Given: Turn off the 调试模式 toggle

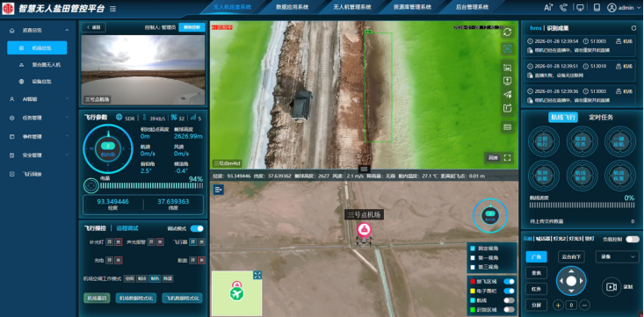Looking at the screenshot, I should pos(197,228).
